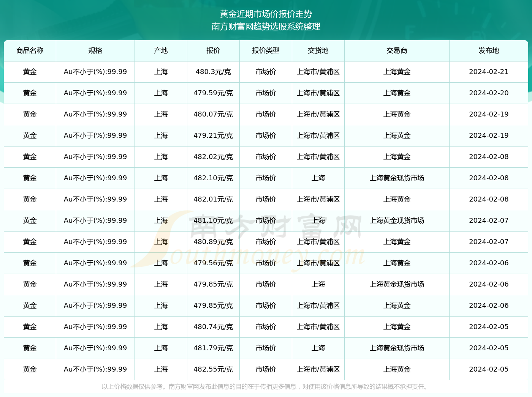Click the date 2024-02-21 cell
This screenshot has height=397, width=532.
(489, 72)
